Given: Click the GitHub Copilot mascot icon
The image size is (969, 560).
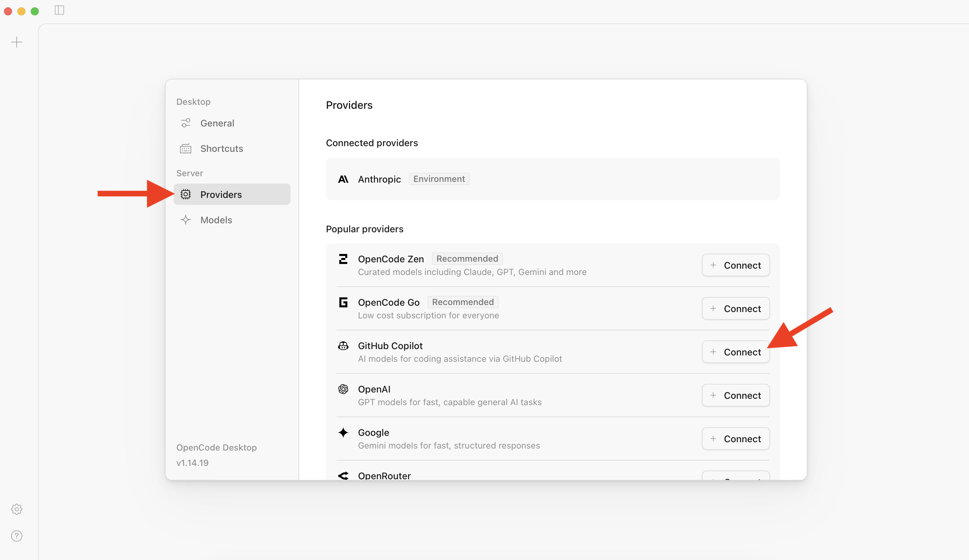Looking at the screenshot, I should click(x=343, y=345).
